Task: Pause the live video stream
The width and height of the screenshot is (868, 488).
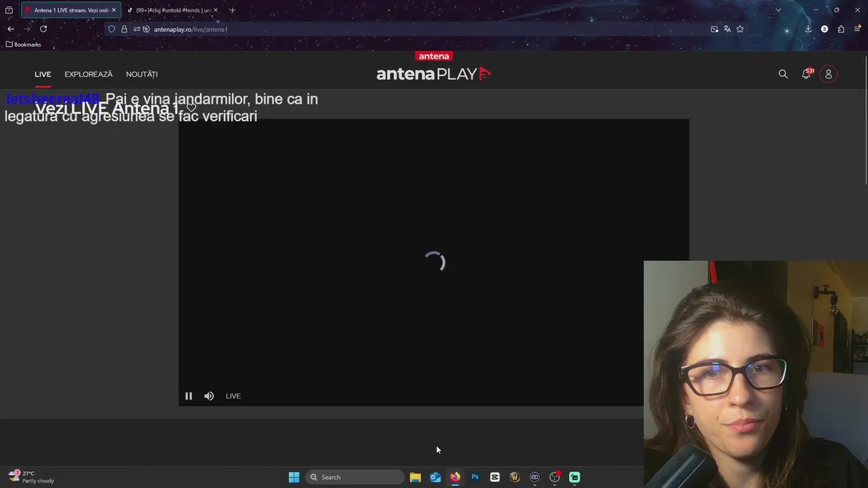Action: pos(189,396)
